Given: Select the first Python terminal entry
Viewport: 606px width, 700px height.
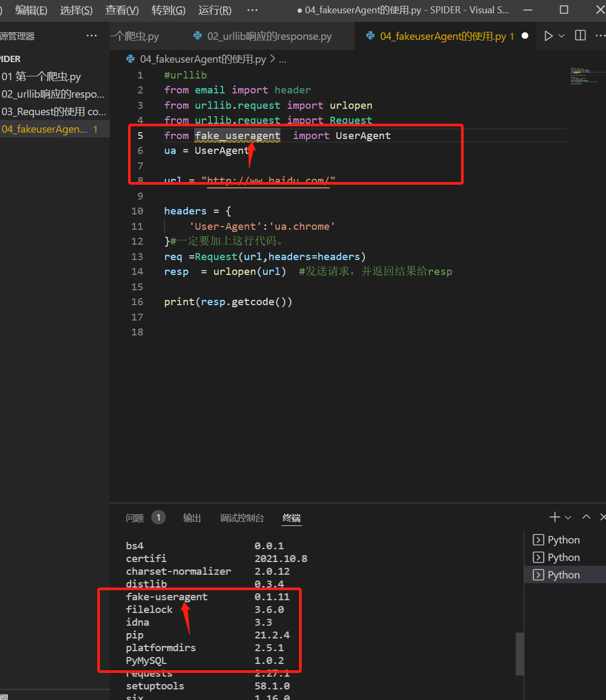Looking at the screenshot, I should pyautogui.click(x=565, y=540).
